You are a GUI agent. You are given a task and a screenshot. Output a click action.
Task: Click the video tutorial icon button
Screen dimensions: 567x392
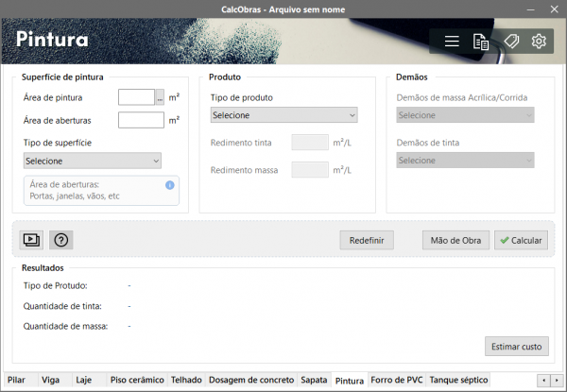[x=31, y=240]
